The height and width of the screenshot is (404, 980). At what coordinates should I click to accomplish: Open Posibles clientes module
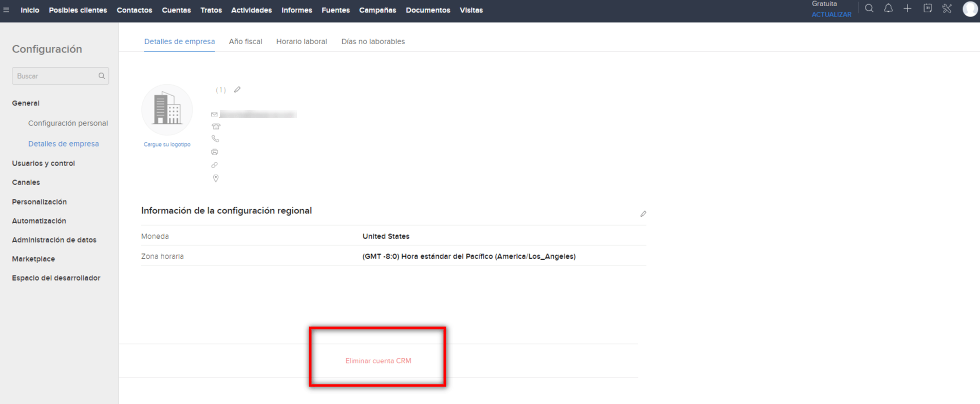(x=78, y=10)
